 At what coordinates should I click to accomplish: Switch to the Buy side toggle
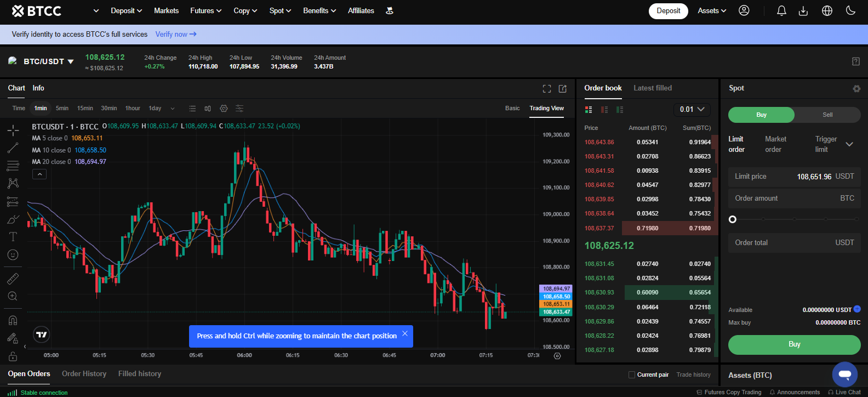pos(761,115)
